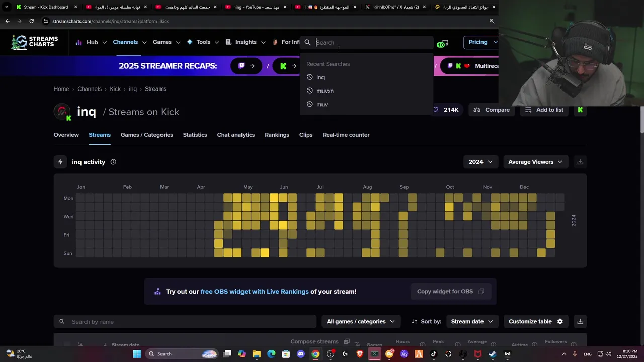
Task: Click the browser address bar URL
Action: click(110, 21)
